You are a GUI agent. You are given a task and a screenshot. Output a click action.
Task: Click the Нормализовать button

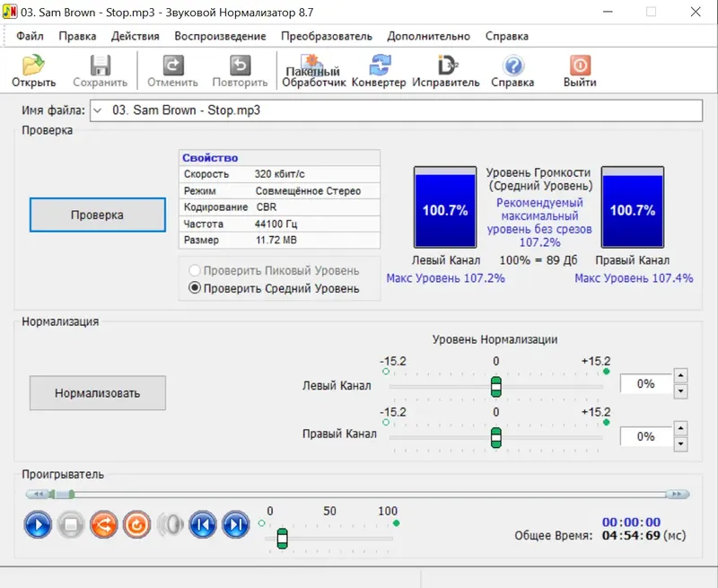pyautogui.click(x=99, y=392)
